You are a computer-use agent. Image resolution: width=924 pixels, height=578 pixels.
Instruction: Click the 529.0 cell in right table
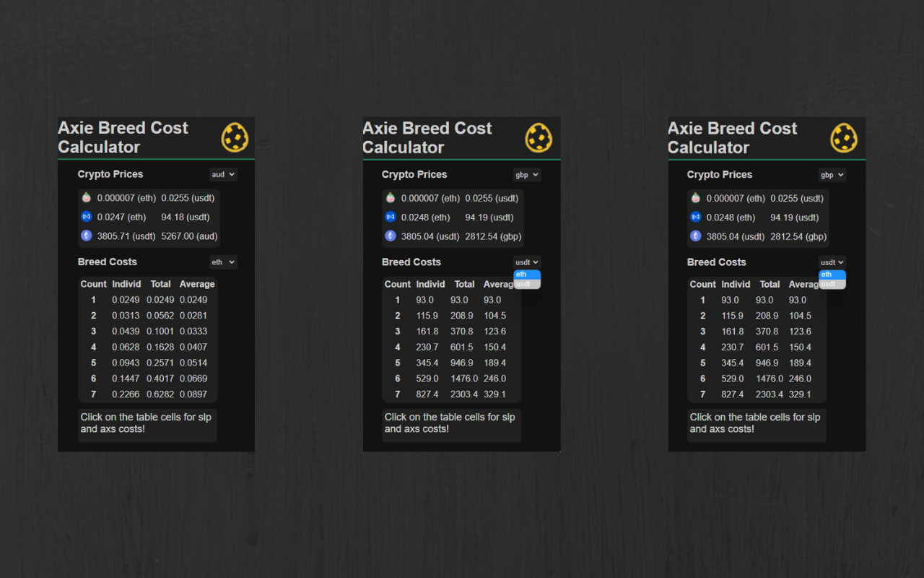click(x=733, y=379)
